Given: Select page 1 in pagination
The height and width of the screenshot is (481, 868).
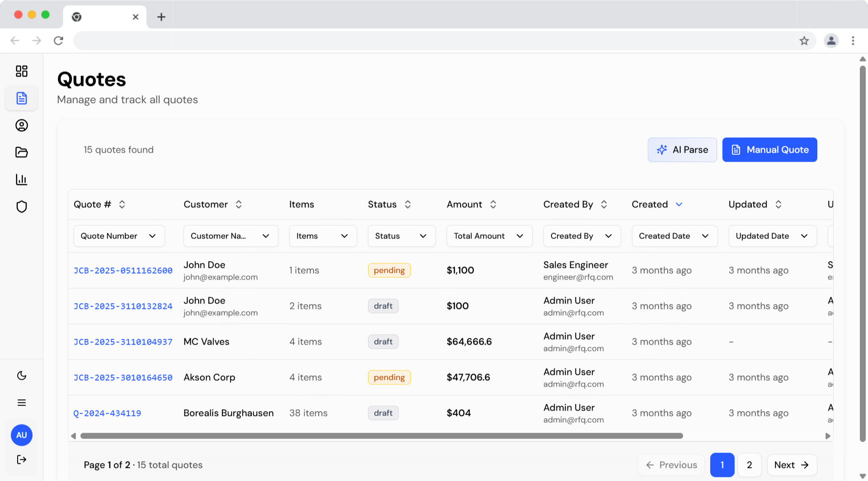Looking at the screenshot, I should click(x=722, y=465).
